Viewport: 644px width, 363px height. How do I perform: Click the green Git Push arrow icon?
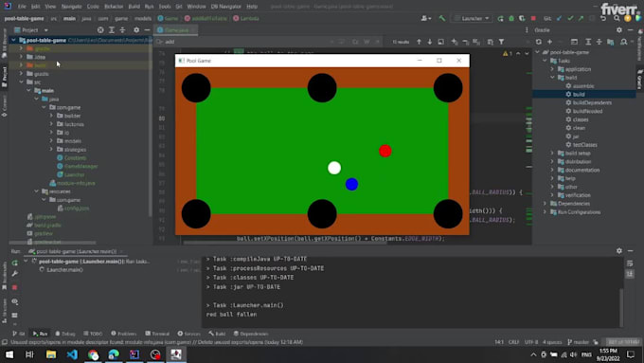[581, 18]
